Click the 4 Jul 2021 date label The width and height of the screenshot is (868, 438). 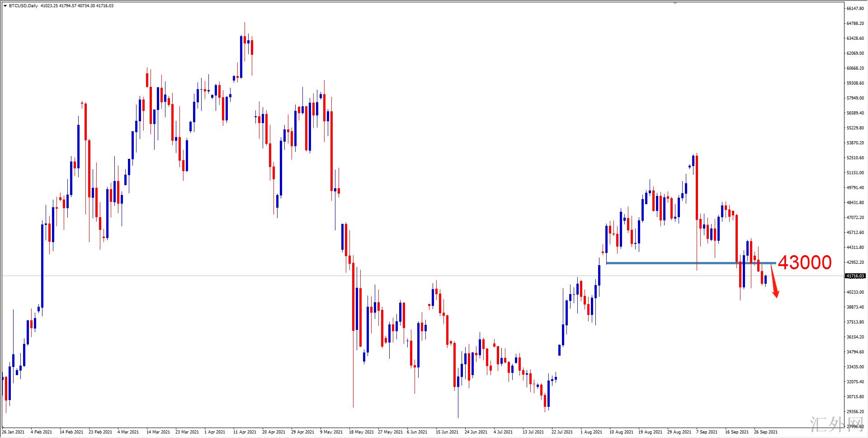click(503, 432)
